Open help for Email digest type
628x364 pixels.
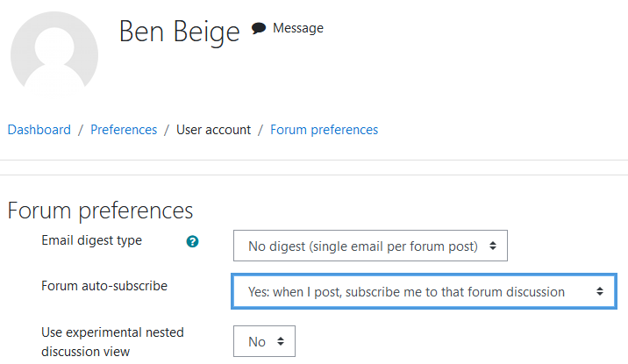192,241
